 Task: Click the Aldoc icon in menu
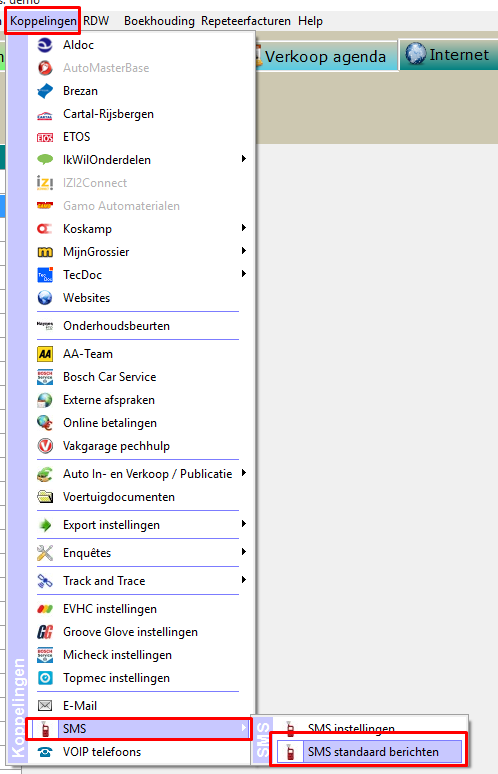coord(45,45)
